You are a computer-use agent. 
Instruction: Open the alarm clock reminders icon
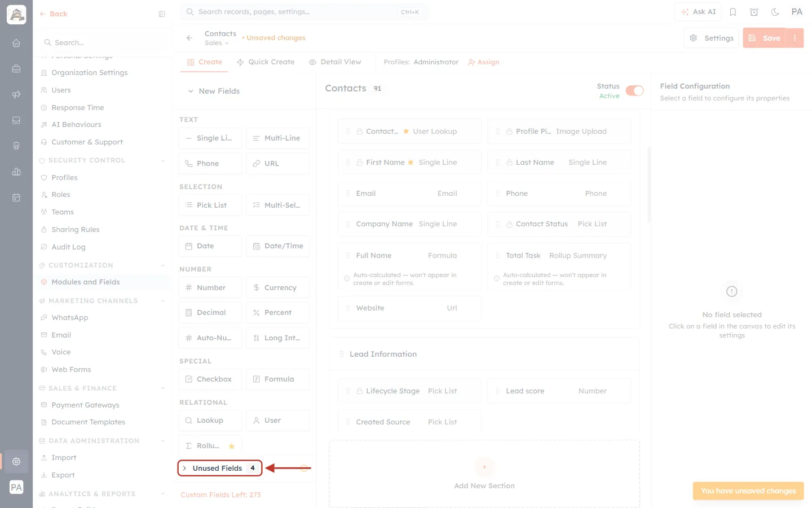pos(754,12)
